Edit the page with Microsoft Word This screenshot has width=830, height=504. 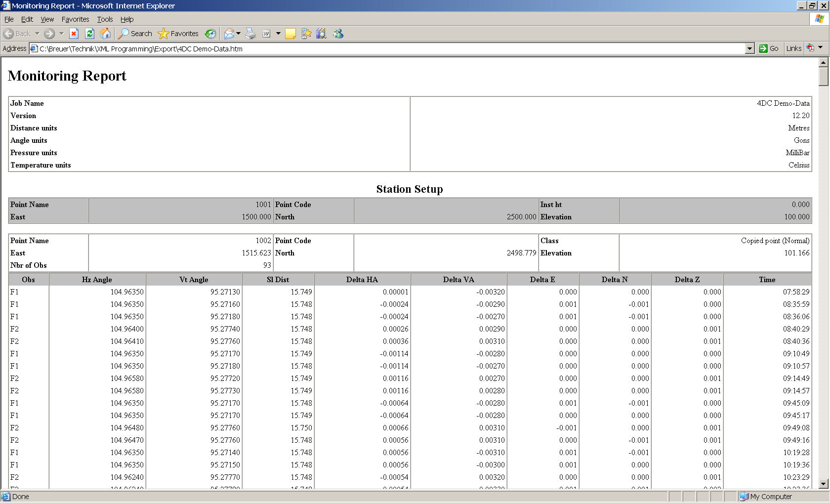(x=265, y=33)
